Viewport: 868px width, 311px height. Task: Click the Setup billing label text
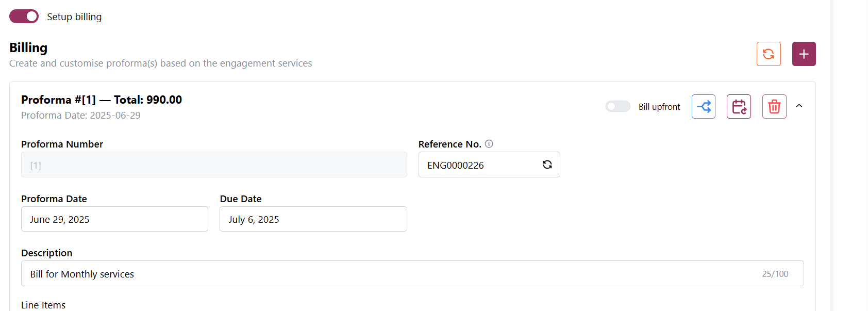[74, 17]
